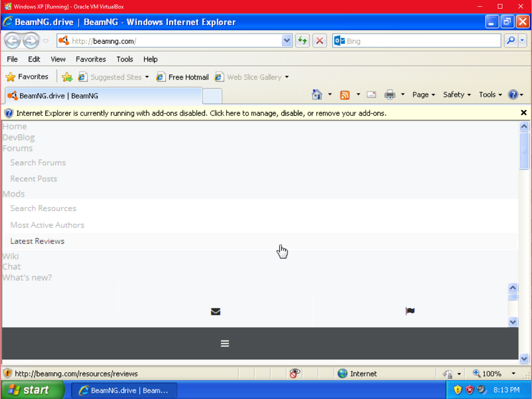Open the Safety command bar menu
532x399 pixels.
[x=457, y=94]
